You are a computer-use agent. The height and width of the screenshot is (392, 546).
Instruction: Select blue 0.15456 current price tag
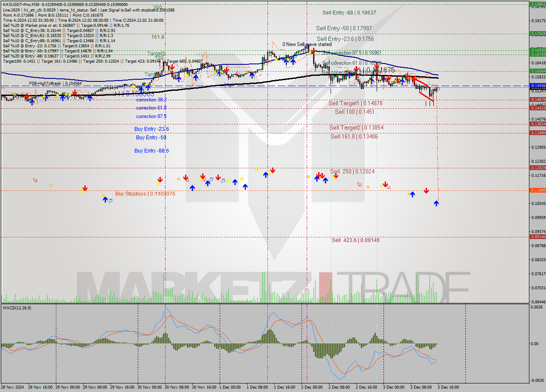point(537,86)
